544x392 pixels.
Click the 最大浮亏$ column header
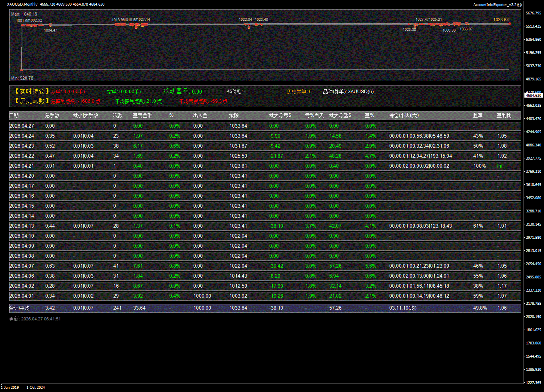point(280,116)
